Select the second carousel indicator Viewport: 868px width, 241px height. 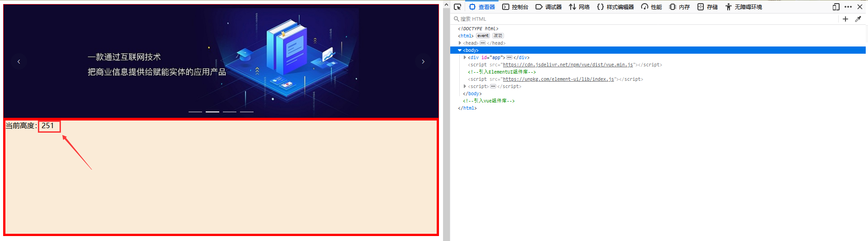tap(212, 111)
